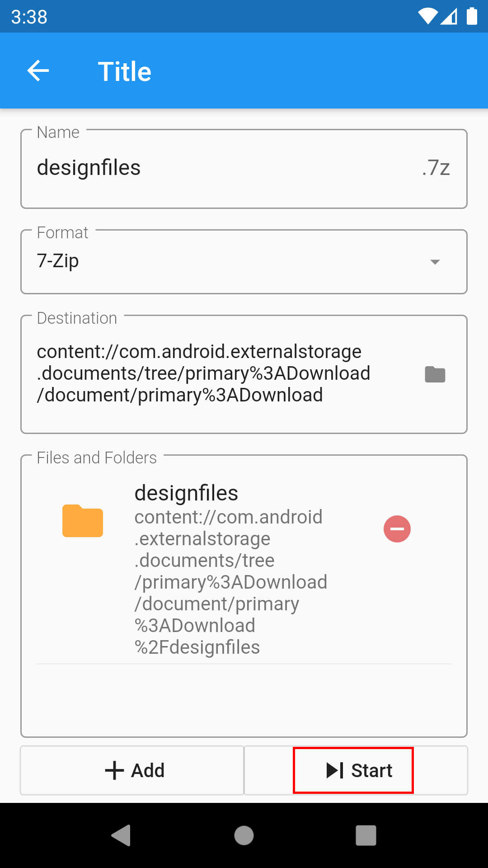Open the destination folder picker icon

(435, 374)
